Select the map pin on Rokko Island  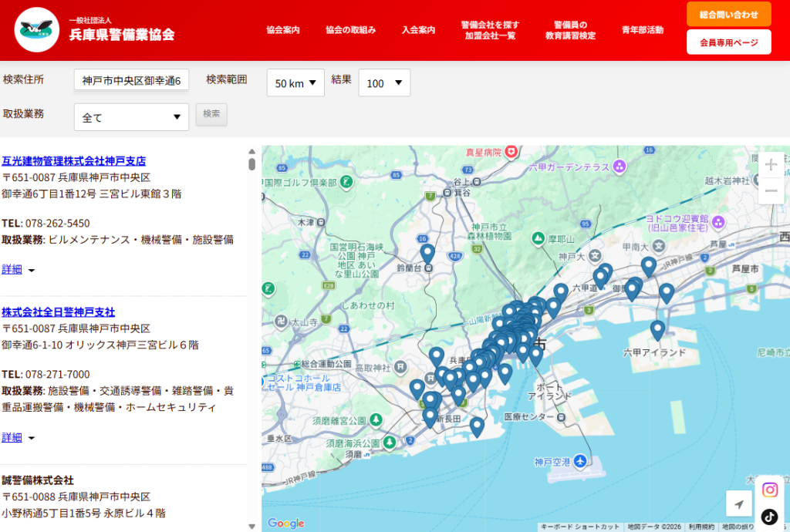(657, 329)
